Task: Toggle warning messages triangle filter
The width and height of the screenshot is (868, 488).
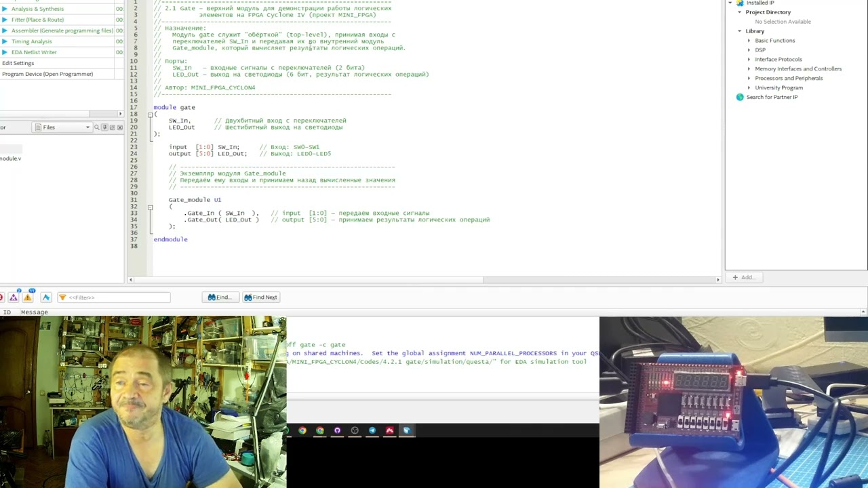Action: (x=28, y=298)
